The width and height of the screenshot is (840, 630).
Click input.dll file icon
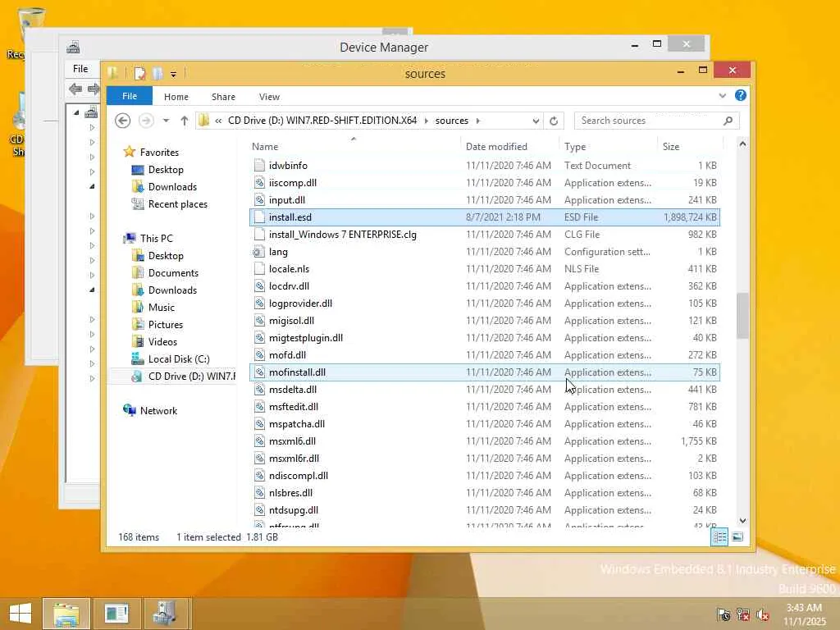pos(259,200)
